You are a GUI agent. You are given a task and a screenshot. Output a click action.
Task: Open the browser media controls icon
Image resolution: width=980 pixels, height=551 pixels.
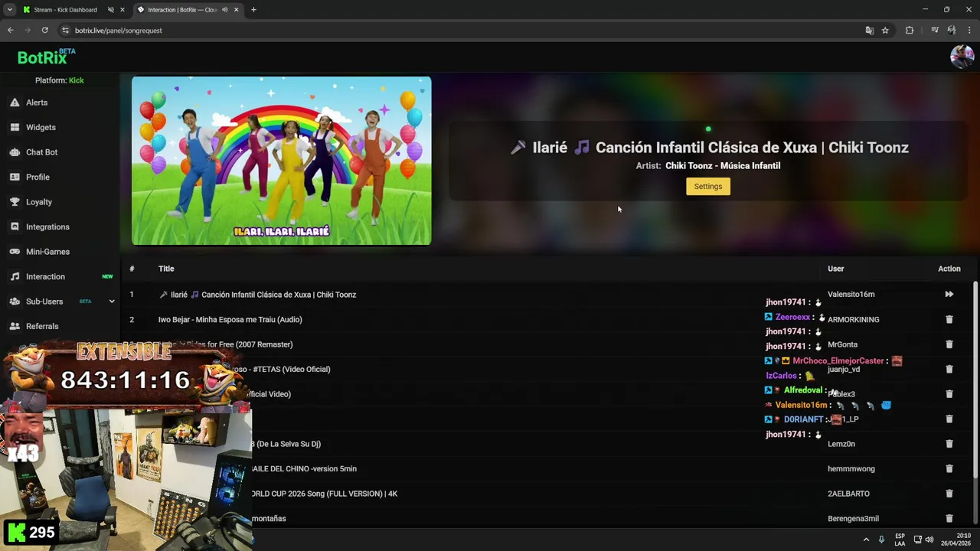click(x=935, y=31)
